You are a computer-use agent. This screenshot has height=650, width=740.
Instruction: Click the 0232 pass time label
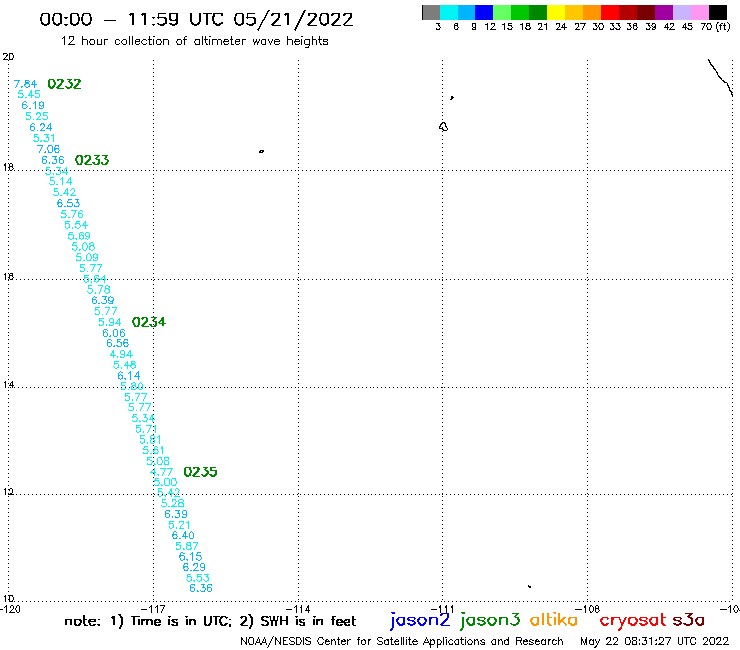(x=64, y=84)
